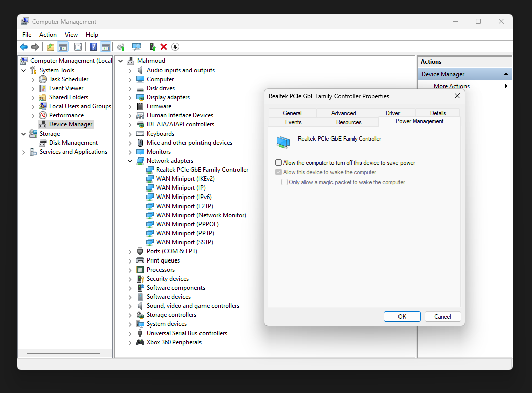Screen dimensions: 532x393
Task: Open the Events tab
Action: pos(294,122)
